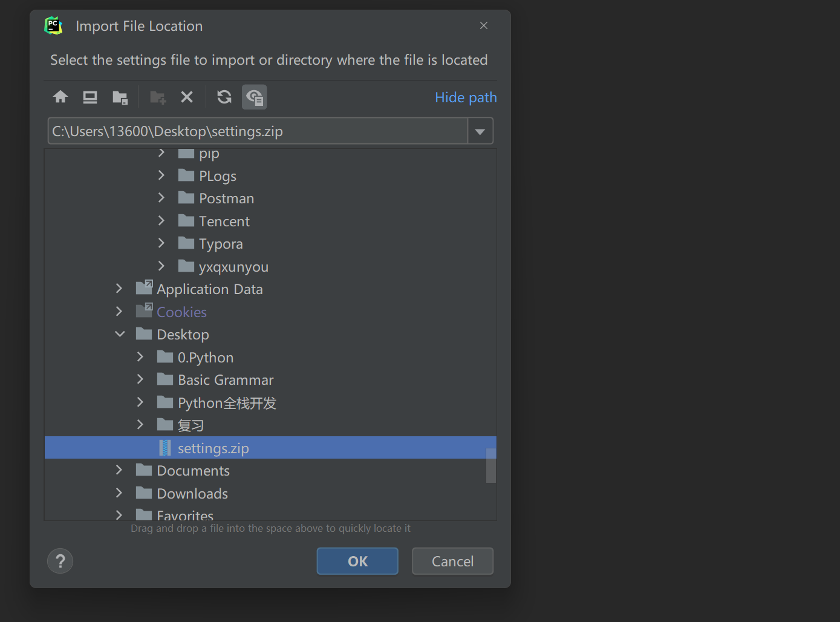
Task: Go to the Home directory icon
Action: tap(60, 97)
